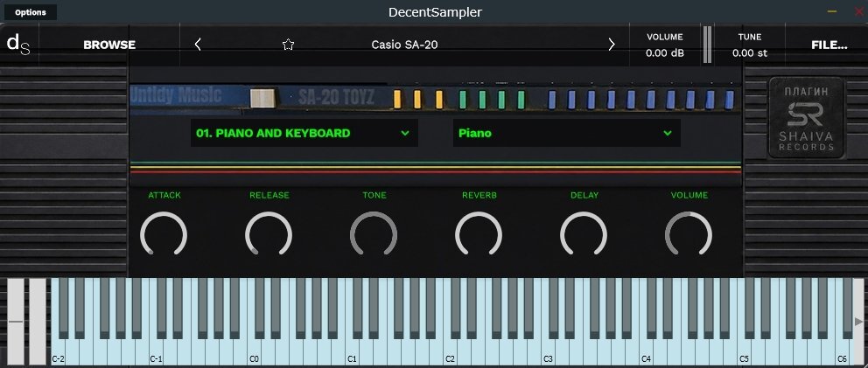Open the FILE... menu
This screenshot has height=368, width=868.
(829, 45)
